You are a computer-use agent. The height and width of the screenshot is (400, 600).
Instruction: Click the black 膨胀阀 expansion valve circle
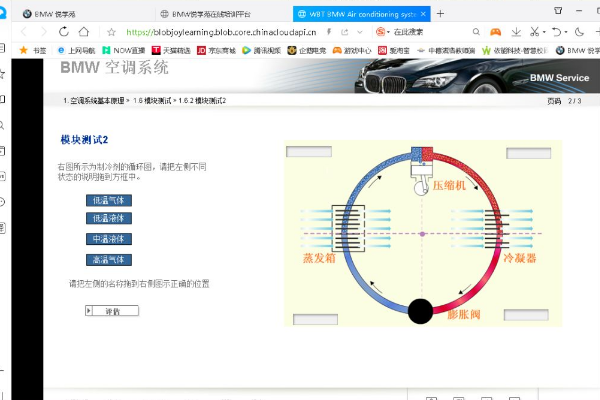click(420, 311)
